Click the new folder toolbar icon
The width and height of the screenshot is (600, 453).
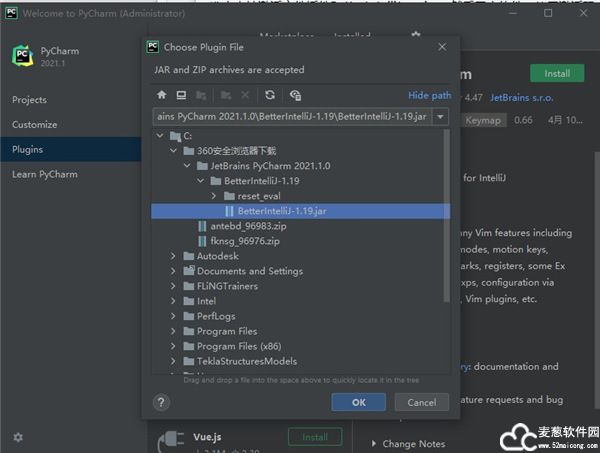click(x=226, y=95)
